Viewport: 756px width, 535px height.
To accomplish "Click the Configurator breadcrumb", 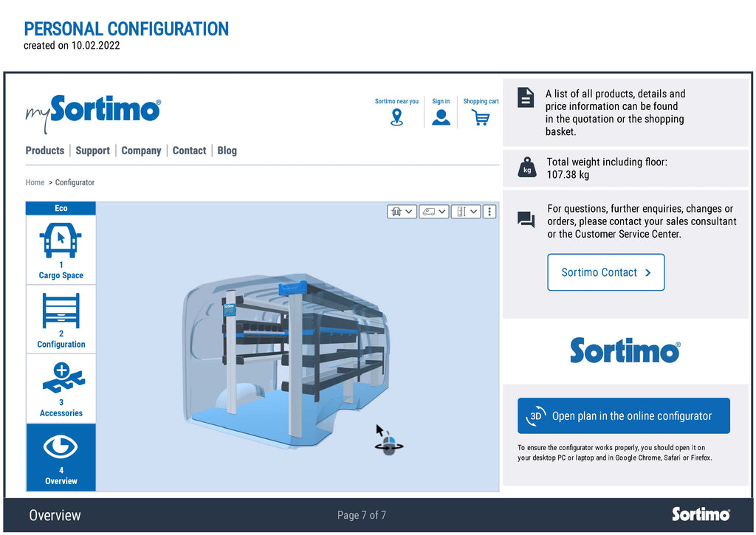I will (x=75, y=182).
